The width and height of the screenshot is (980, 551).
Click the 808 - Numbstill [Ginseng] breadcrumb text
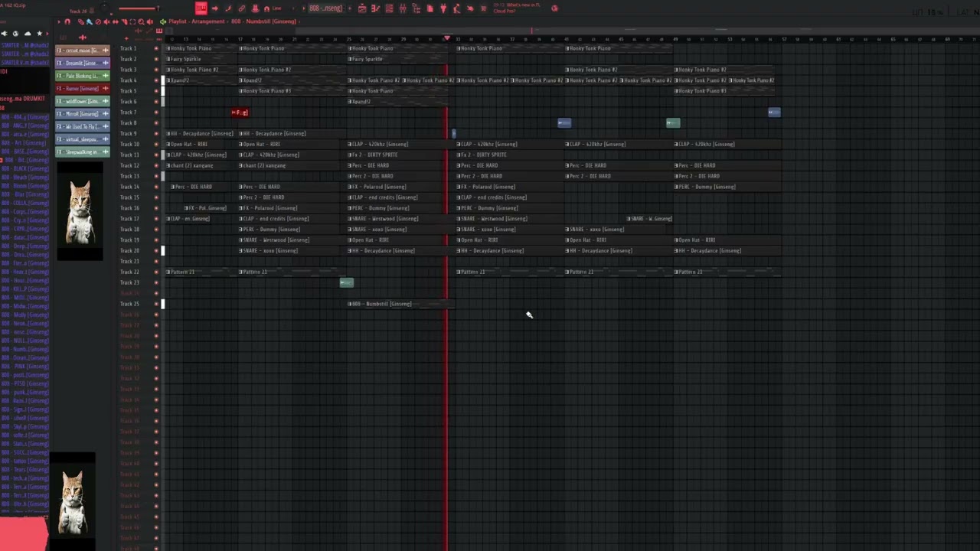click(263, 21)
